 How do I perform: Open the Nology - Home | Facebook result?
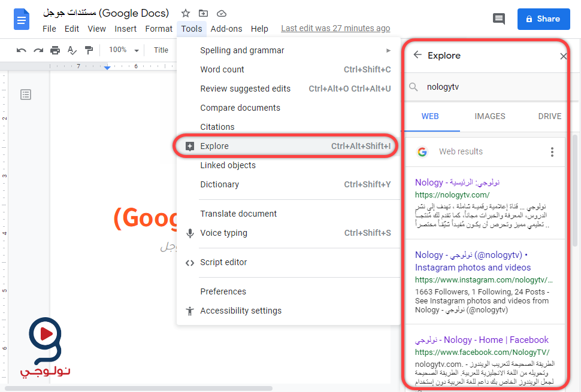(482, 340)
